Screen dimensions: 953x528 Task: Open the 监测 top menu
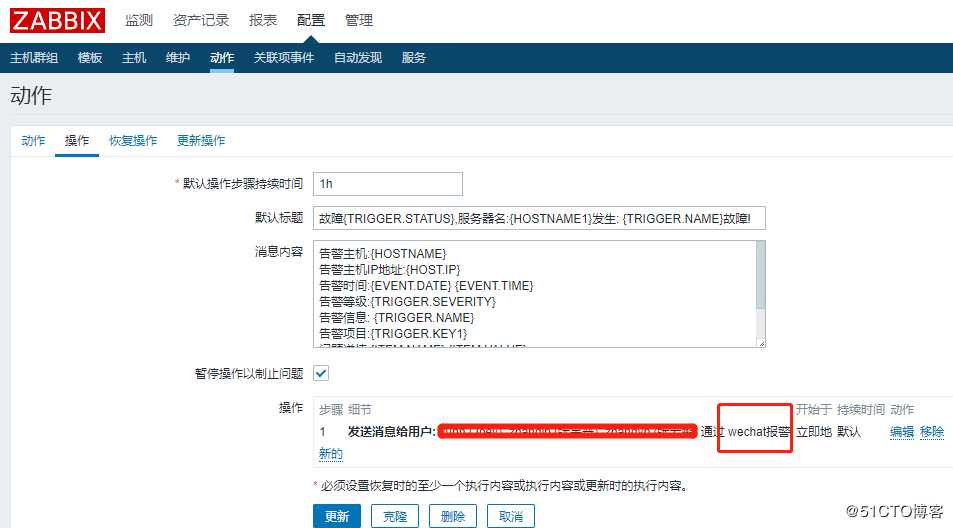pos(139,20)
